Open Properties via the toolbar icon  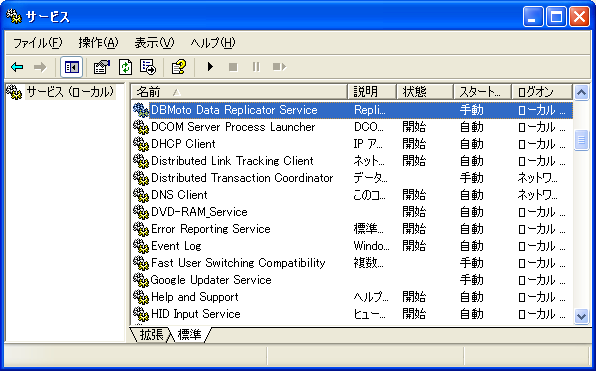point(101,67)
